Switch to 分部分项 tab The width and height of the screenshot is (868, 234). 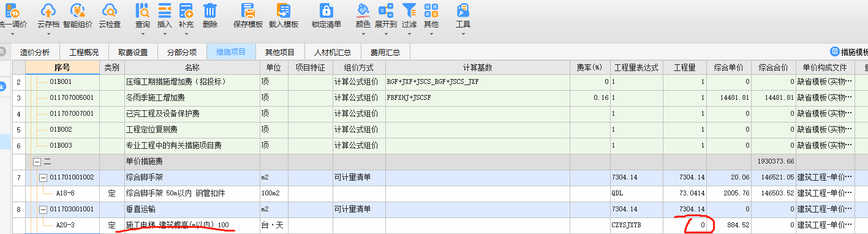pyautogui.click(x=182, y=52)
